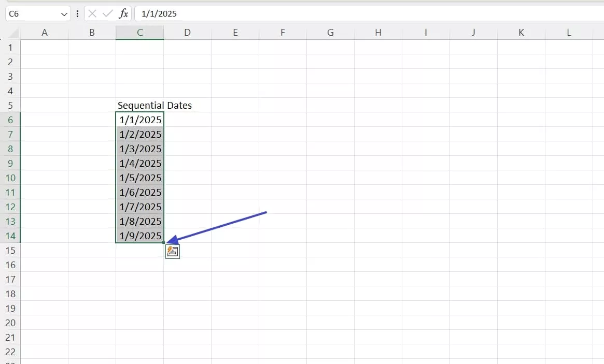Click the right-edge vertical scrollbar
Image resolution: width=604 pixels, height=364 pixels.
click(601, 181)
